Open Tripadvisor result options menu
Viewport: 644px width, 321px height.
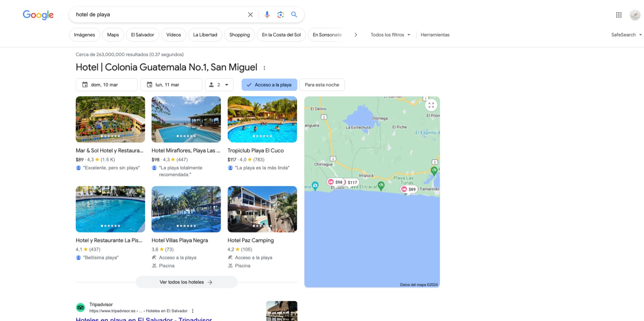(x=193, y=311)
